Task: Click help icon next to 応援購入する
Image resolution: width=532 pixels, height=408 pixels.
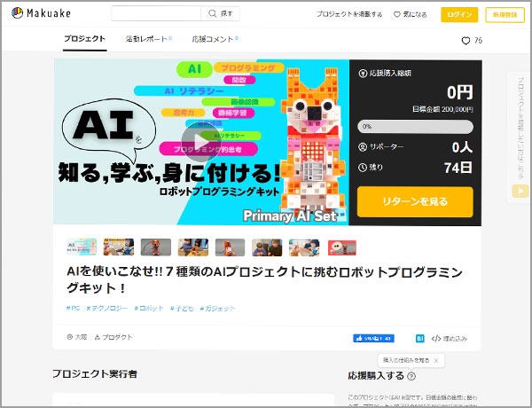Action: [411, 376]
